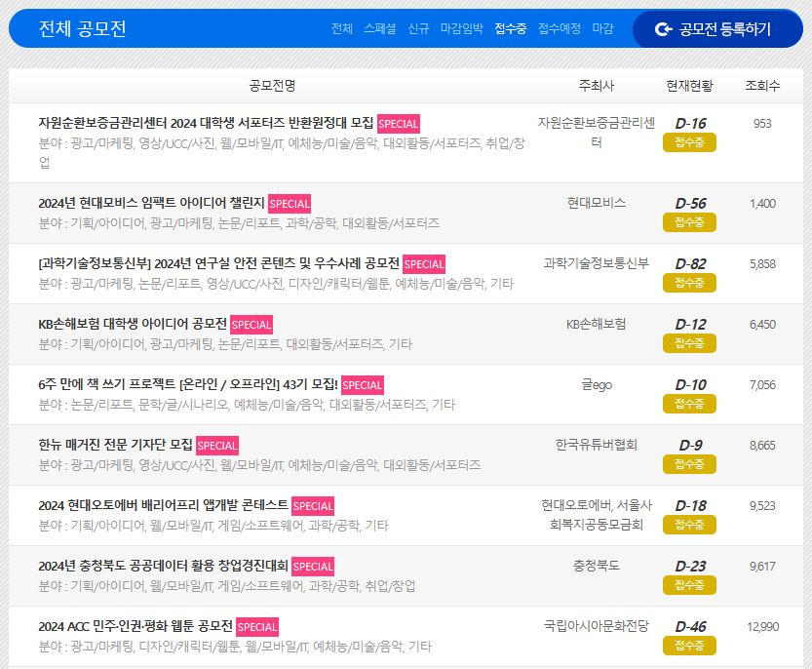Click organizer name 글ego

coord(597,384)
